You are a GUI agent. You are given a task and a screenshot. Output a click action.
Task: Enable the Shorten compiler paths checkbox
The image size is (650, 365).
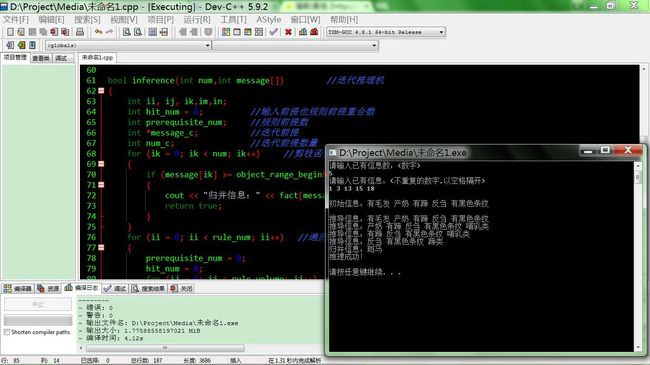(7, 332)
